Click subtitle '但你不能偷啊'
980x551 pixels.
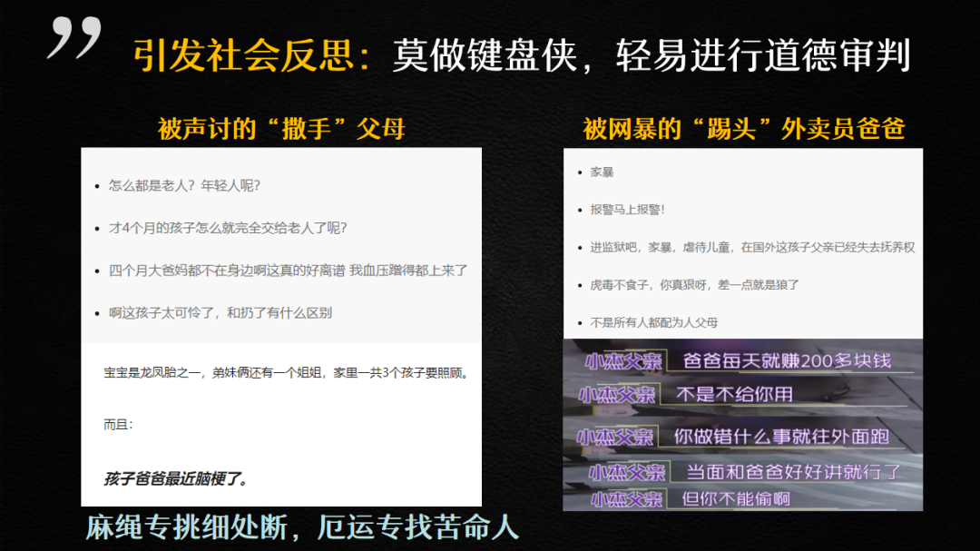[736, 498]
